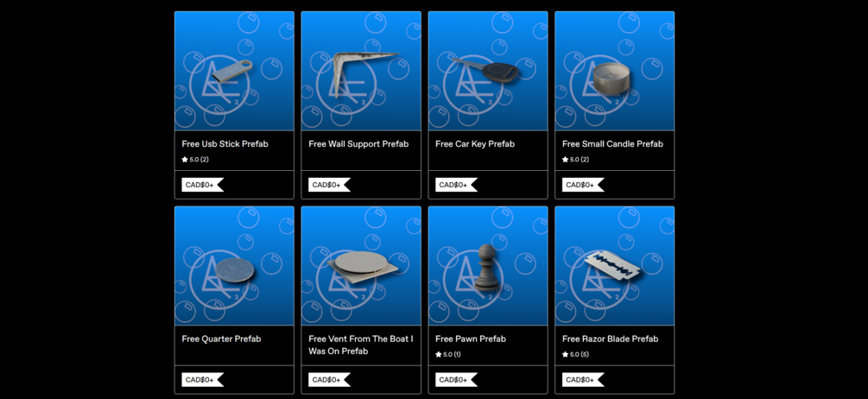Click the Razor Blade 5.0 star rating

576,354
